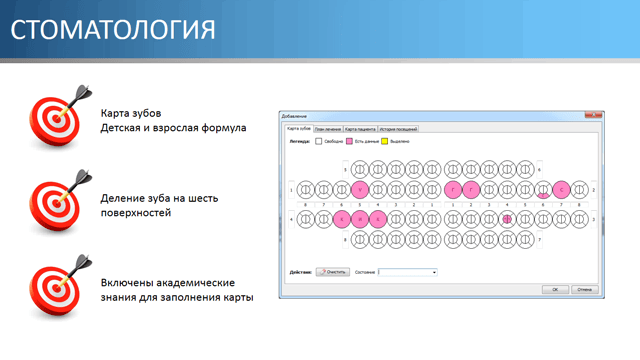Open the Состояние dropdown list
This screenshot has width=640, height=360.
click(x=408, y=272)
